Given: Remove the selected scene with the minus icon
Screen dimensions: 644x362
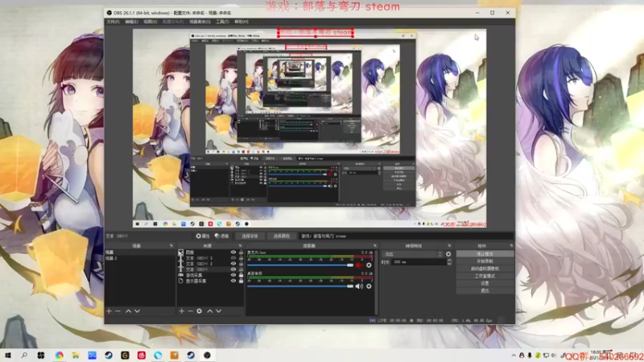Looking at the screenshot, I should [x=118, y=311].
